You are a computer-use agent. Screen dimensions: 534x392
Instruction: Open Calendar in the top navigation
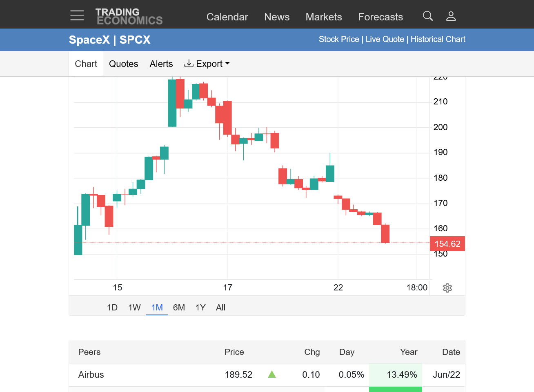(227, 17)
